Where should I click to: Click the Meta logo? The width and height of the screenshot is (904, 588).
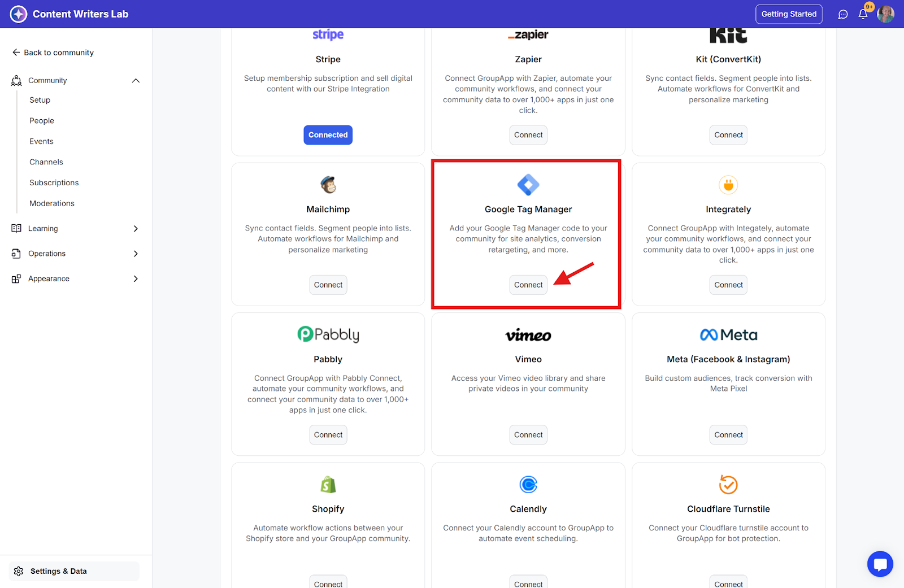click(728, 335)
